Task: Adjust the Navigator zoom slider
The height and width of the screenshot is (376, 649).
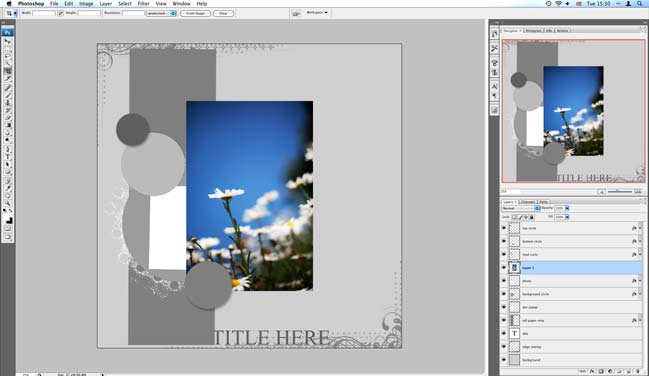Action: pyautogui.click(x=619, y=191)
